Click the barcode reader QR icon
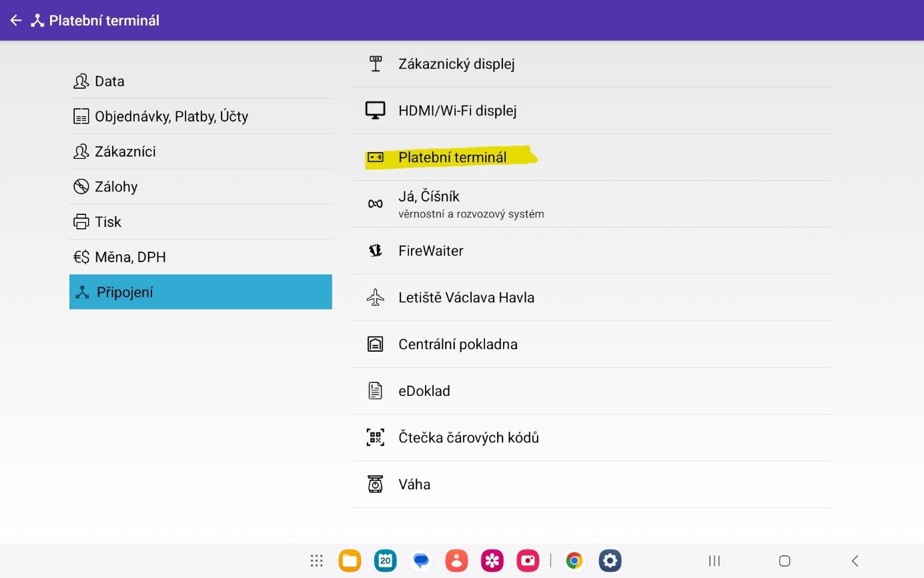The width and height of the screenshot is (924, 578). [376, 438]
